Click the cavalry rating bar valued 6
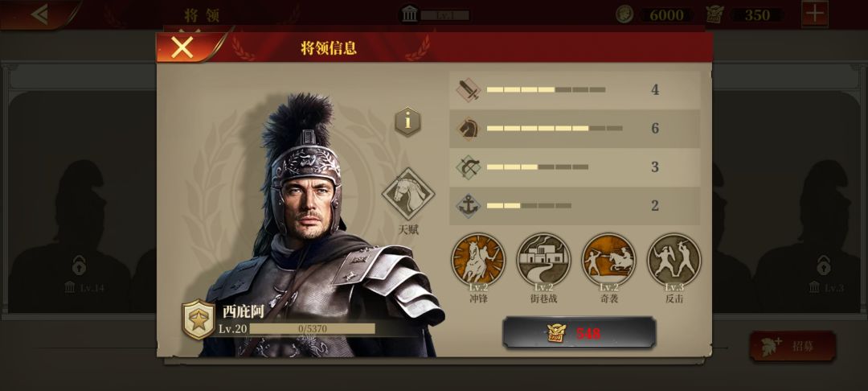 [555, 129]
